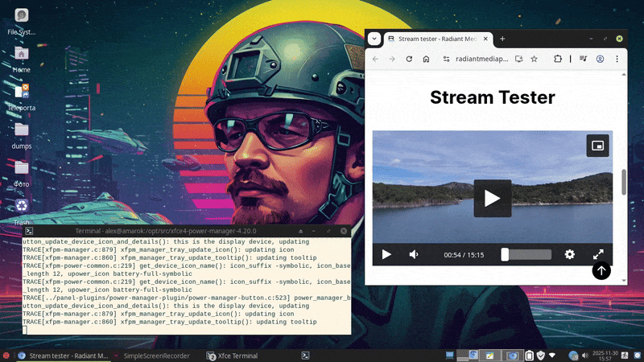
Task: Click the video seek bar slider
Action: click(526, 254)
